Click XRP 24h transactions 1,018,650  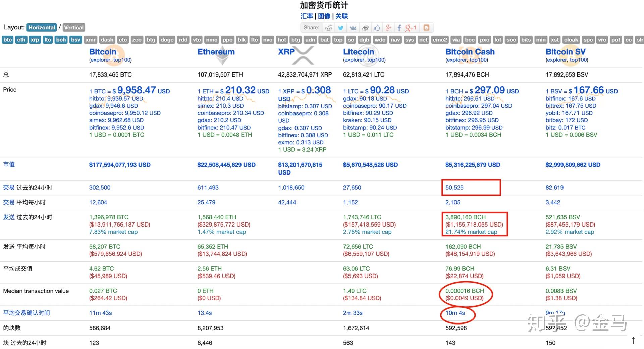coord(291,188)
